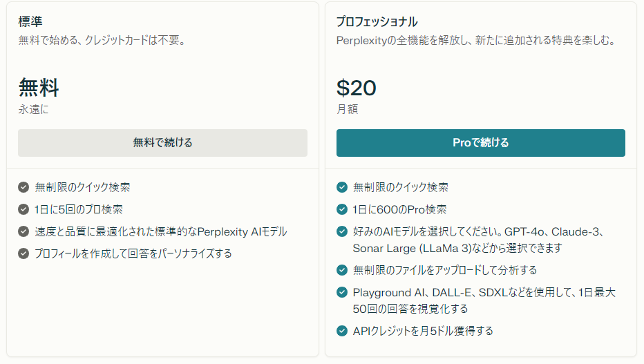644x364 pixels.
Task: Click the $20 price text
Action: (x=356, y=88)
